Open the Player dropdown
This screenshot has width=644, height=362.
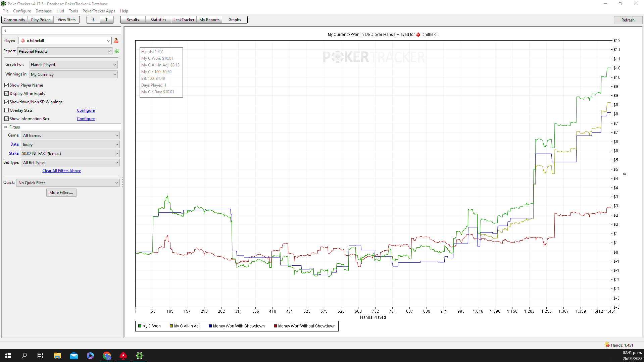point(65,41)
